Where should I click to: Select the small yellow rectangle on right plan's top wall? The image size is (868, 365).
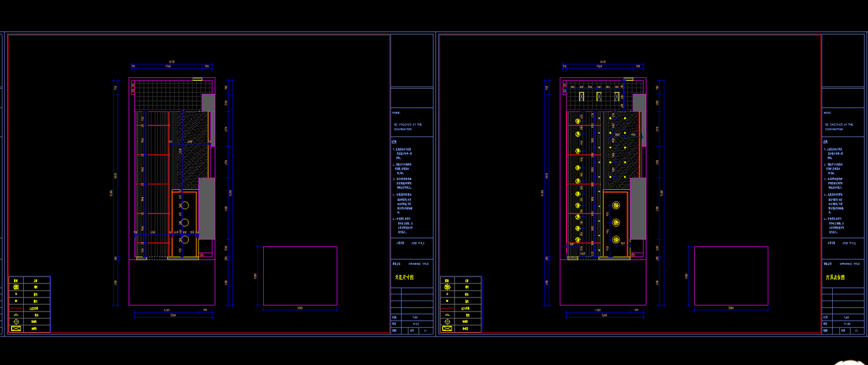[x=629, y=79]
